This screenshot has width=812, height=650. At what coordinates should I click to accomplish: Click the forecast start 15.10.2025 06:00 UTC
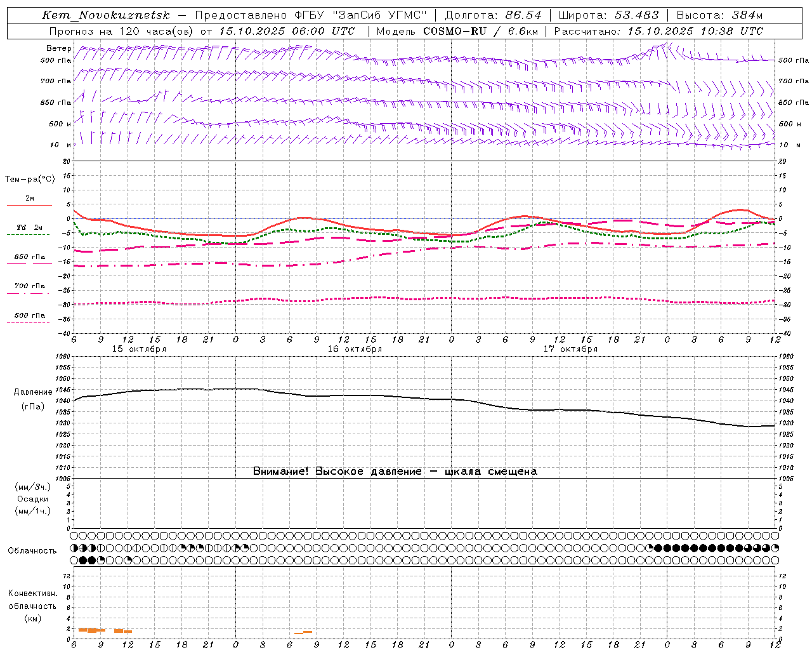(x=287, y=31)
